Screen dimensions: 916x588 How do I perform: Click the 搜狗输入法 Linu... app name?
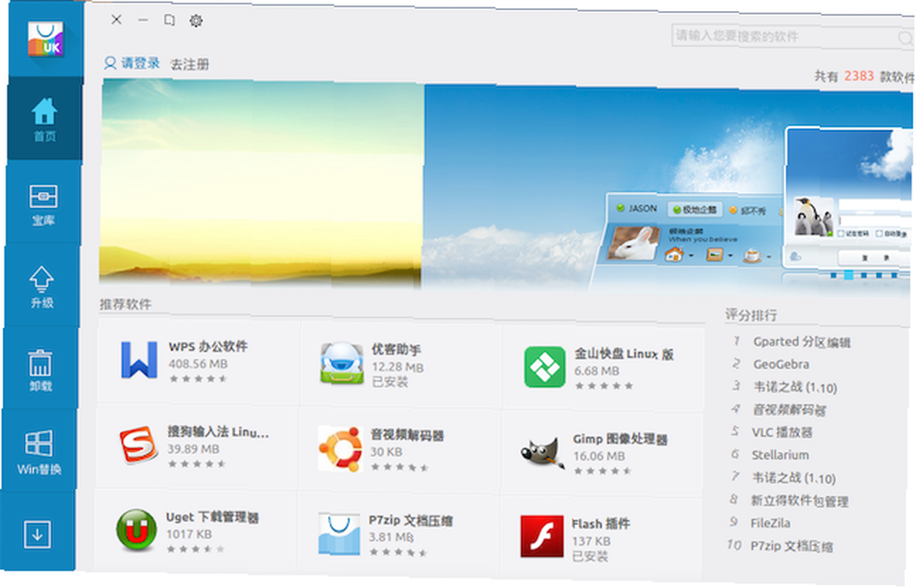coord(218,432)
